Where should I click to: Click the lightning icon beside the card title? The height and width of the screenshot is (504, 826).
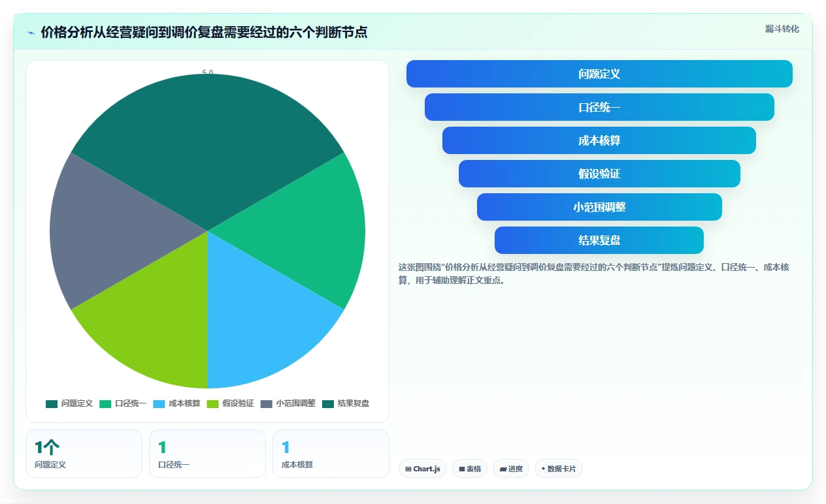(31, 33)
